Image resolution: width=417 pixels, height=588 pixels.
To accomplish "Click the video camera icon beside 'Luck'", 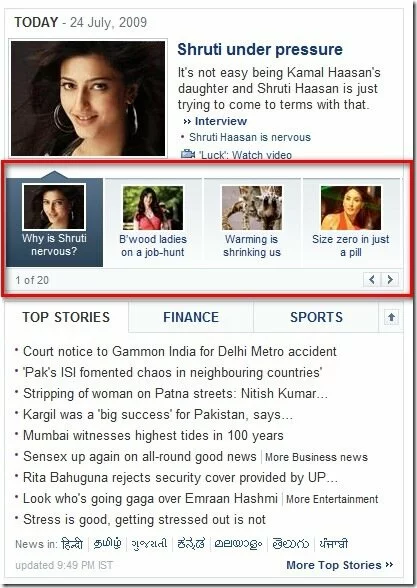I will (x=188, y=154).
